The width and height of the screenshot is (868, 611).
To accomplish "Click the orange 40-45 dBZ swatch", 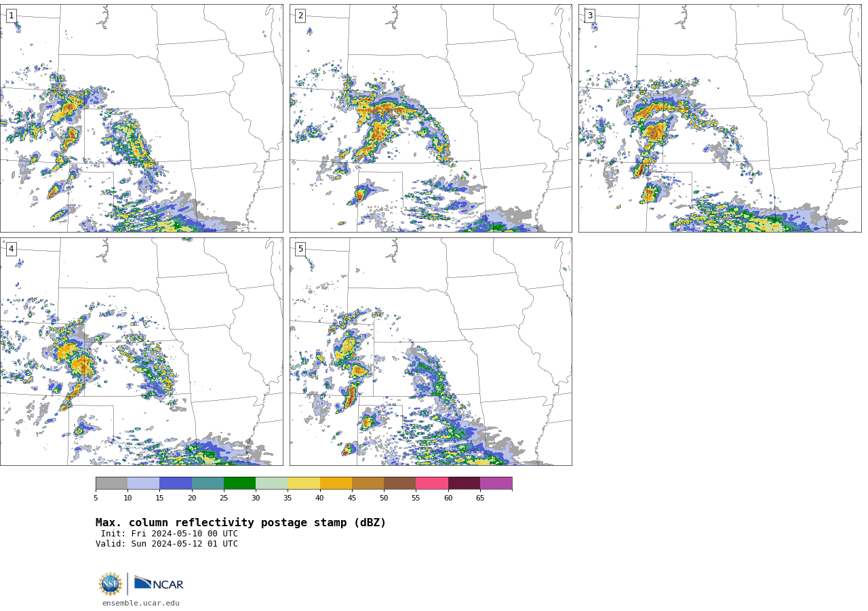I will 336,483.
